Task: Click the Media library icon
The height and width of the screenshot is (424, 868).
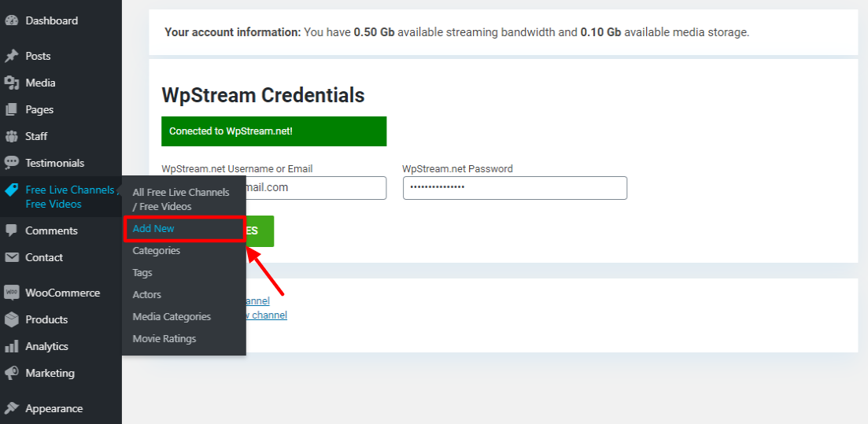Action: (12, 83)
